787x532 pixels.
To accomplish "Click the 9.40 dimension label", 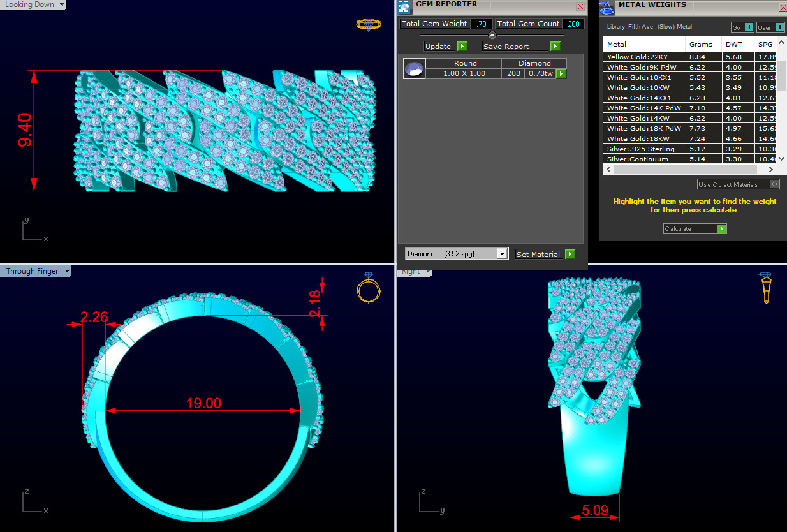I will click(x=26, y=131).
